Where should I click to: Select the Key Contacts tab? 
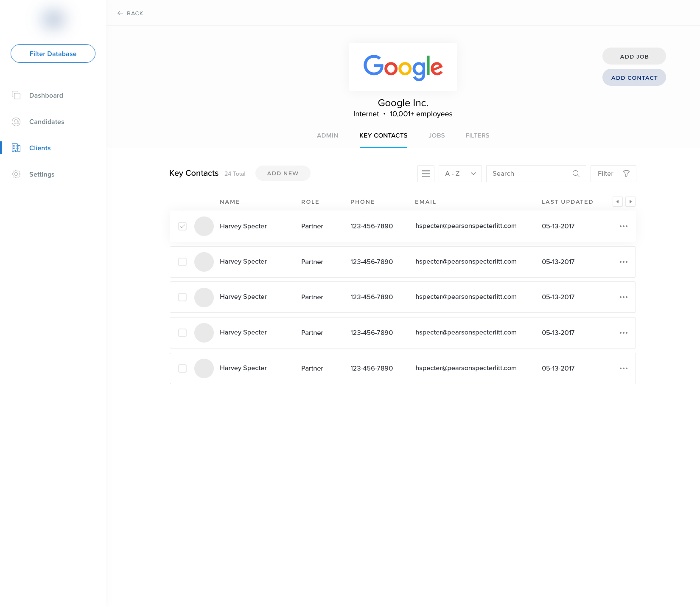click(x=384, y=135)
